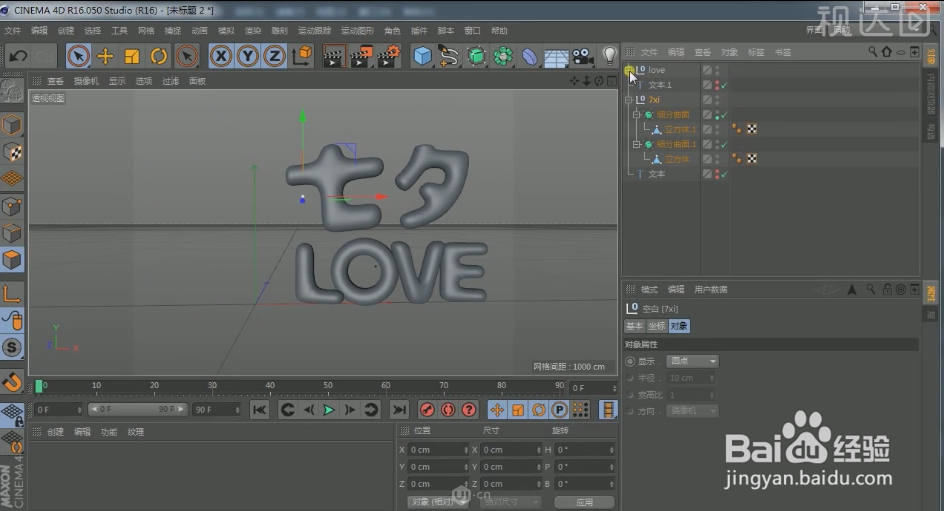The image size is (944, 511).
Task: Open the 对象 (相对) coordinate dropdown
Action: coord(438,501)
